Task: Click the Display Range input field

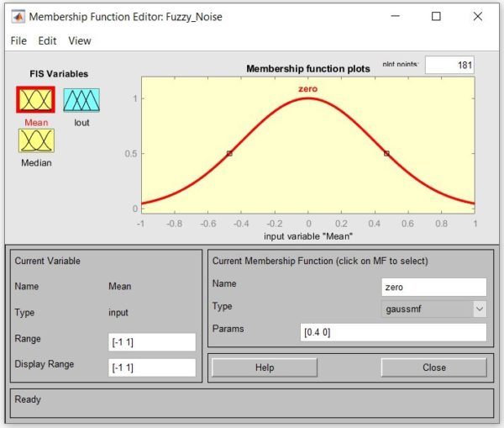Action: 152,367
